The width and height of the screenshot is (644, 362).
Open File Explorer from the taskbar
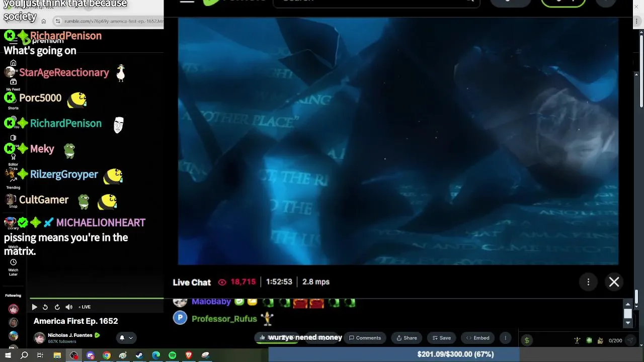57,355
